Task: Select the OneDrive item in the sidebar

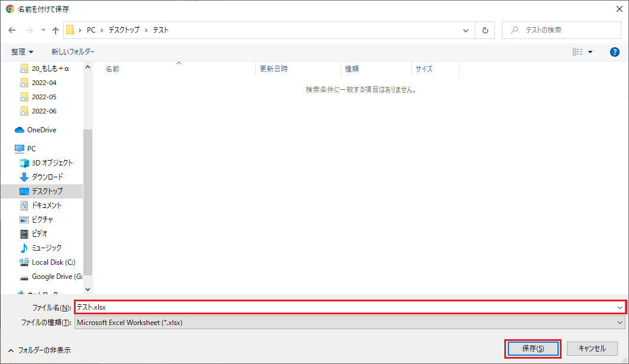Action: [x=41, y=129]
